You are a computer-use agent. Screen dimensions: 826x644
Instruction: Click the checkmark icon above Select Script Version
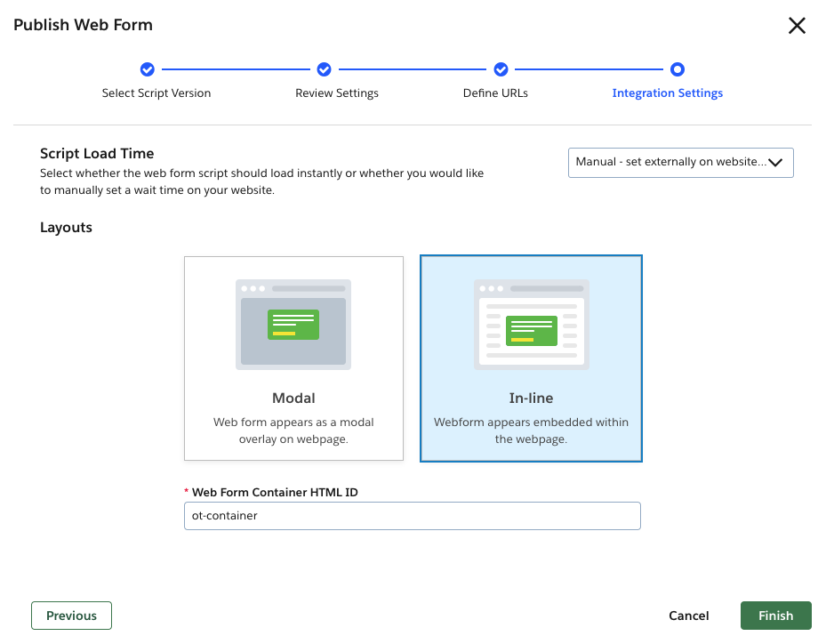pyautogui.click(x=147, y=69)
